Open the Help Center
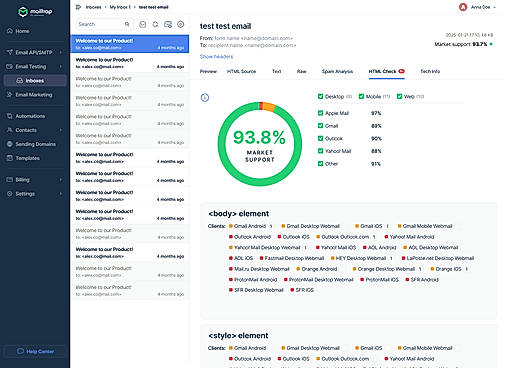 35,351
